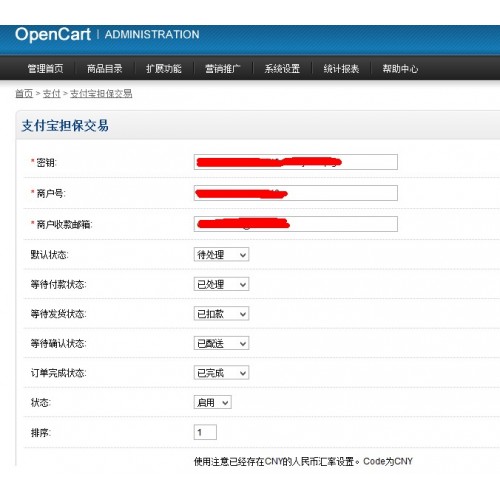This screenshot has width=500, height=500.
Task: Go to 支付 breadcrumb link
Action: [x=52, y=94]
